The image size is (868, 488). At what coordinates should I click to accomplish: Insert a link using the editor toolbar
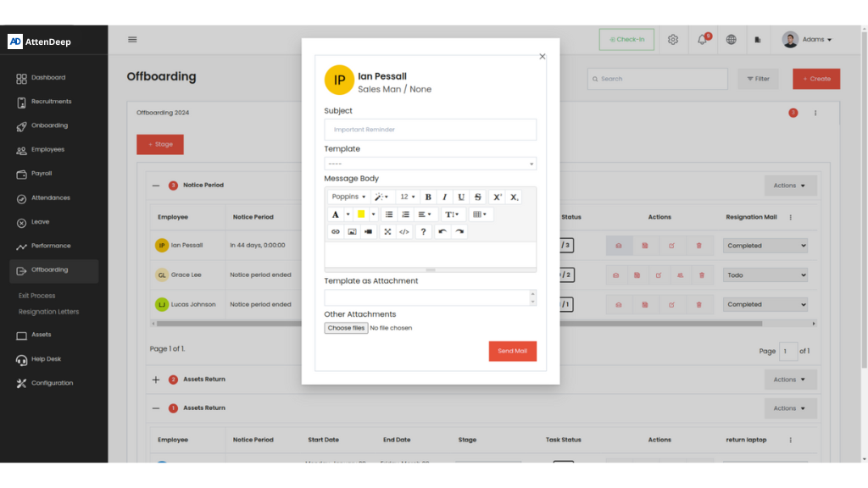click(336, 231)
